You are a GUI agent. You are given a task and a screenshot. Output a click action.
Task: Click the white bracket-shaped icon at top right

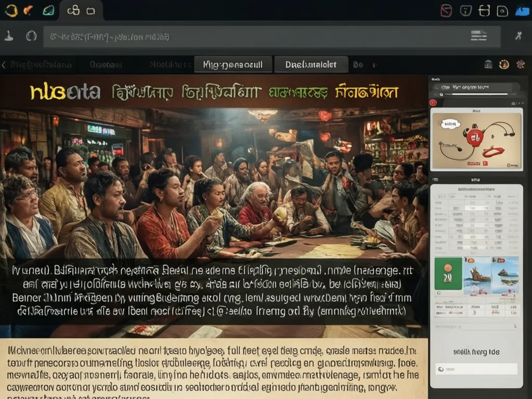point(484,11)
